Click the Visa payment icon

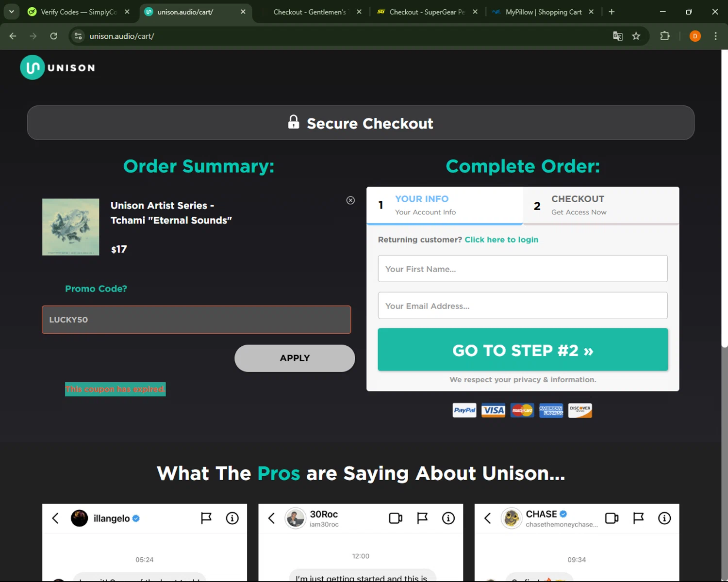click(x=494, y=410)
